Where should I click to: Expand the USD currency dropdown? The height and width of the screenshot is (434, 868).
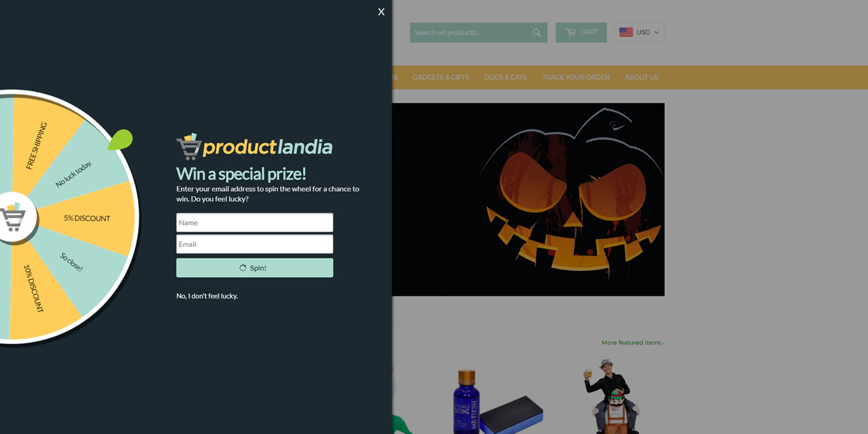coord(639,32)
